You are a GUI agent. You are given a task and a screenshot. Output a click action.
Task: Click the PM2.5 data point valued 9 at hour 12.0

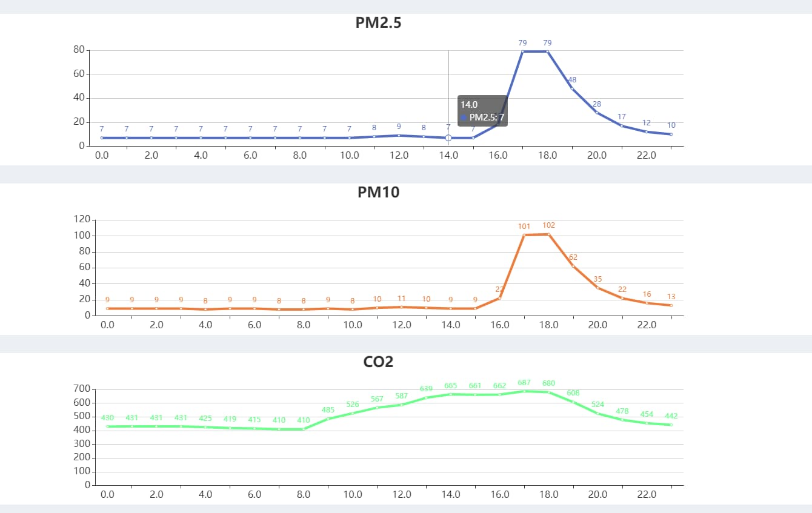[x=399, y=136]
